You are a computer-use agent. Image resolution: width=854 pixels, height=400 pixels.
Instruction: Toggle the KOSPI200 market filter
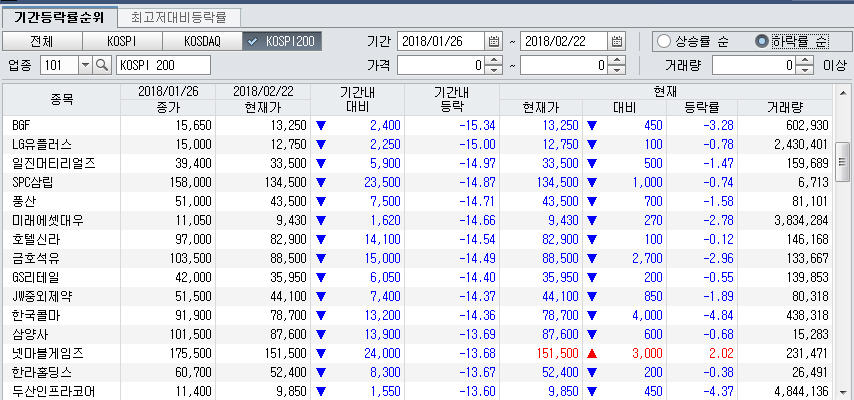(282, 41)
